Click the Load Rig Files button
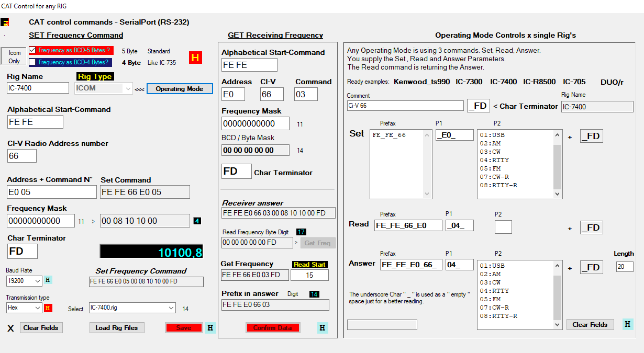Screen dimensions: 644x353 pos(117,328)
